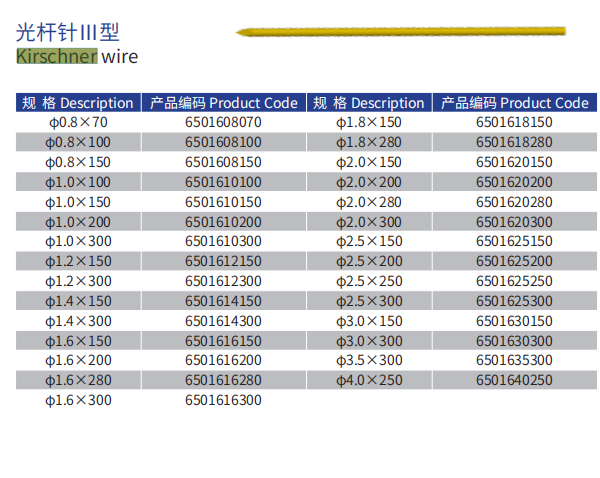Select product code 6501625250
The width and height of the screenshot is (600, 478).
click(x=514, y=281)
